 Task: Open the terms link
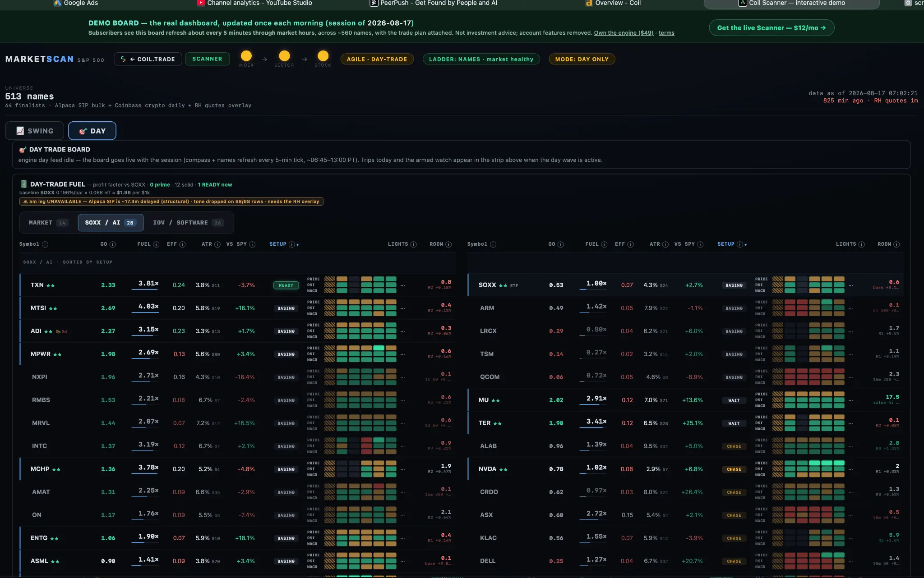point(666,33)
